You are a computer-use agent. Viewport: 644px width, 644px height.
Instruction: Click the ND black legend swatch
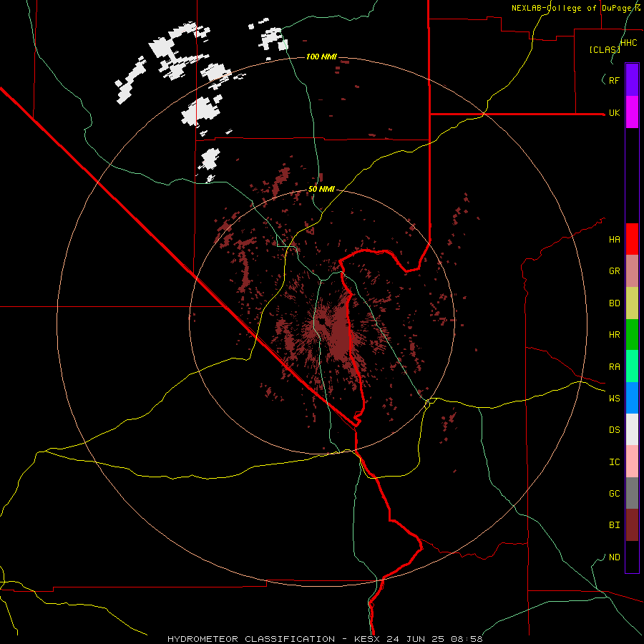pos(632,557)
